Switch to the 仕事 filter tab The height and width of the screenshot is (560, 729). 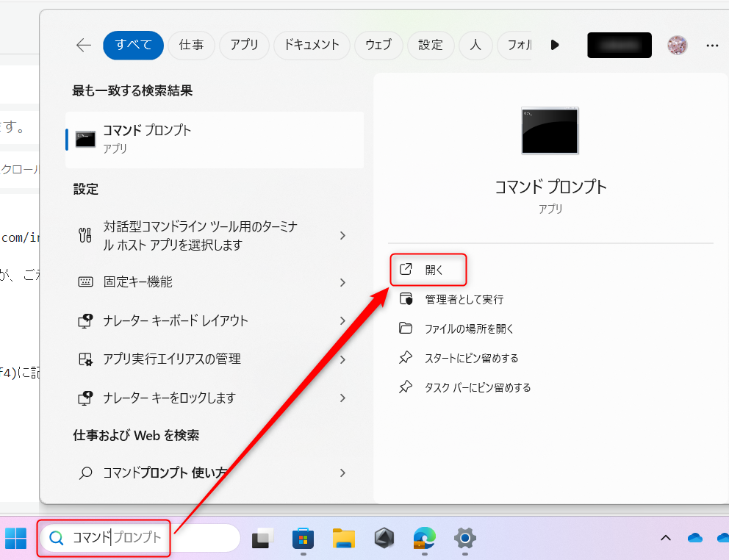coord(192,45)
